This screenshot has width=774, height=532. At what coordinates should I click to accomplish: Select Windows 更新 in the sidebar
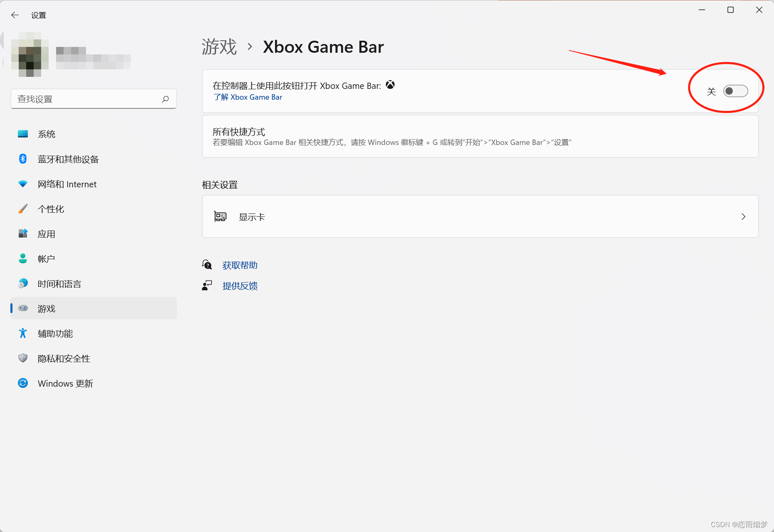coord(93,383)
